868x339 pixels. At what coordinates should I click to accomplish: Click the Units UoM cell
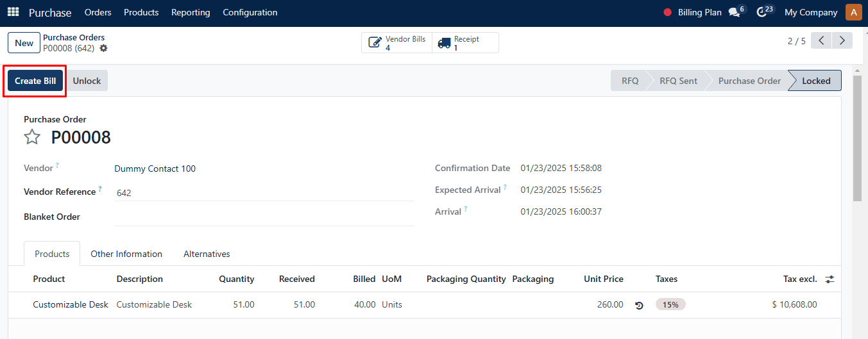[392, 304]
